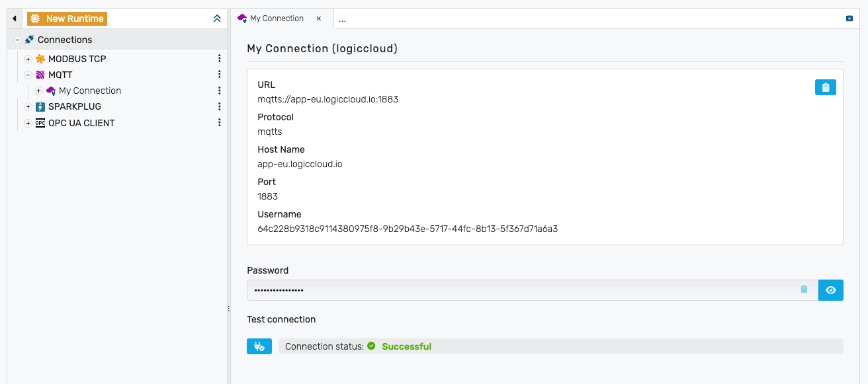Open three-dot menu for MQTT
Image resolution: width=868 pixels, height=384 pixels.
pyautogui.click(x=220, y=75)
